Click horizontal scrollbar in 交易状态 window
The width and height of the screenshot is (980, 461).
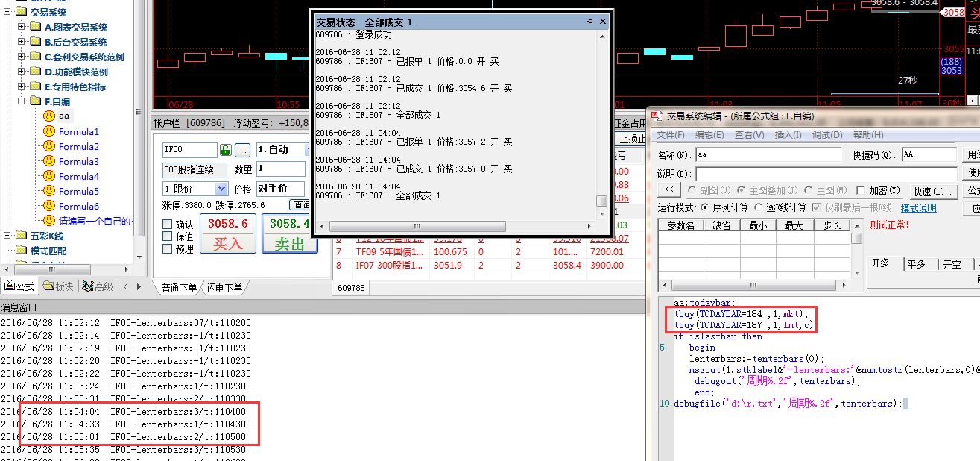417,226
